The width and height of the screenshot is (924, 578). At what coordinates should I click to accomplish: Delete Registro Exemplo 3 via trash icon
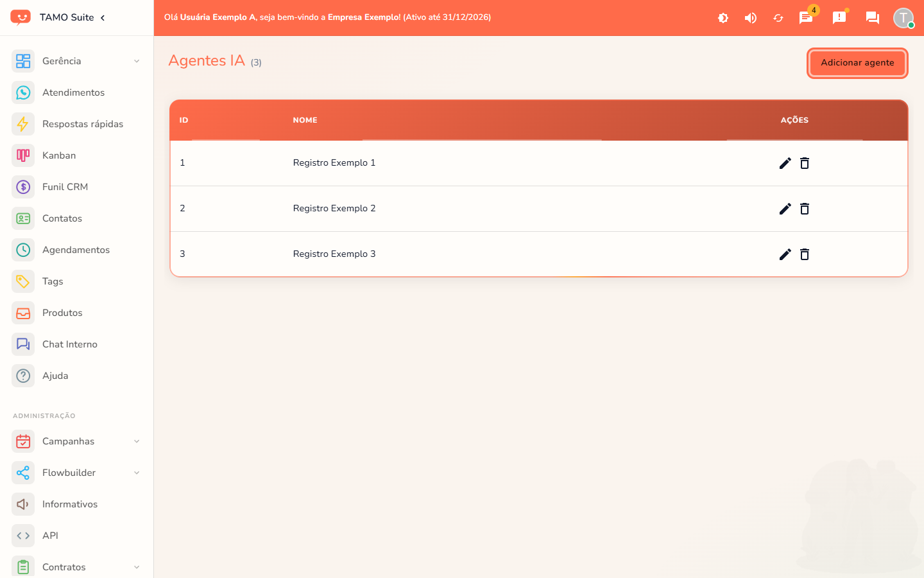(x=805, y=254)
